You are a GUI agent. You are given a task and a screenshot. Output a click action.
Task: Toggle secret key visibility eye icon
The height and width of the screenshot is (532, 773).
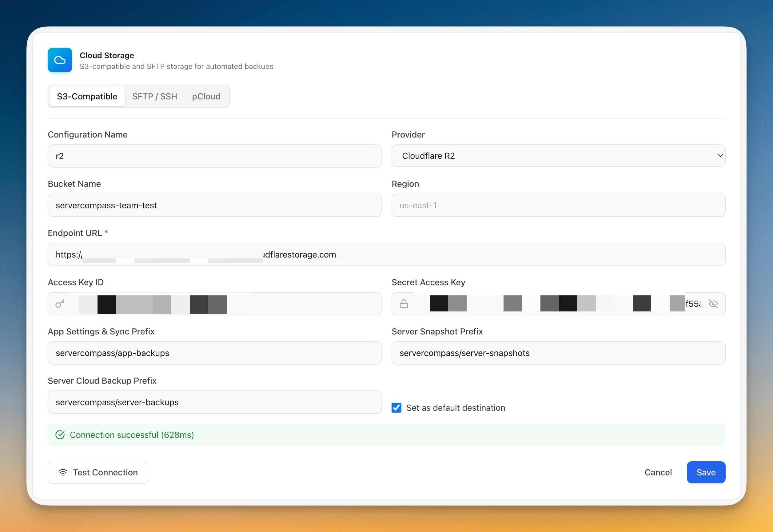pyautogui.click(x=713, y=304)
